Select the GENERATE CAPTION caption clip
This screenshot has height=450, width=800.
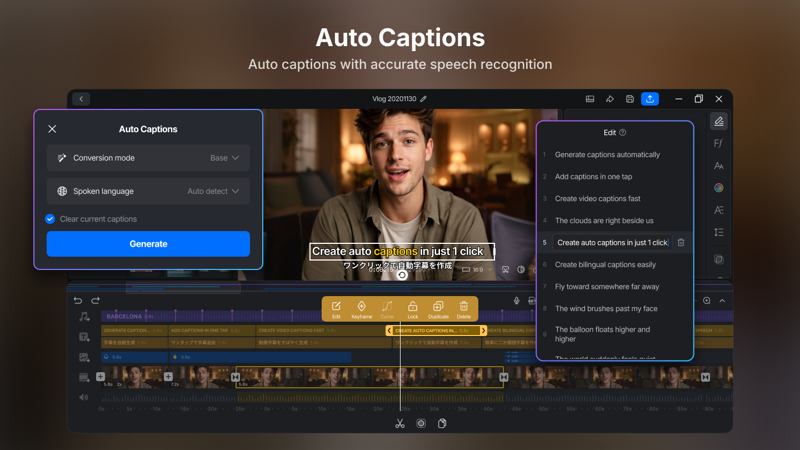pyautogui.click(x=134, y=331)
